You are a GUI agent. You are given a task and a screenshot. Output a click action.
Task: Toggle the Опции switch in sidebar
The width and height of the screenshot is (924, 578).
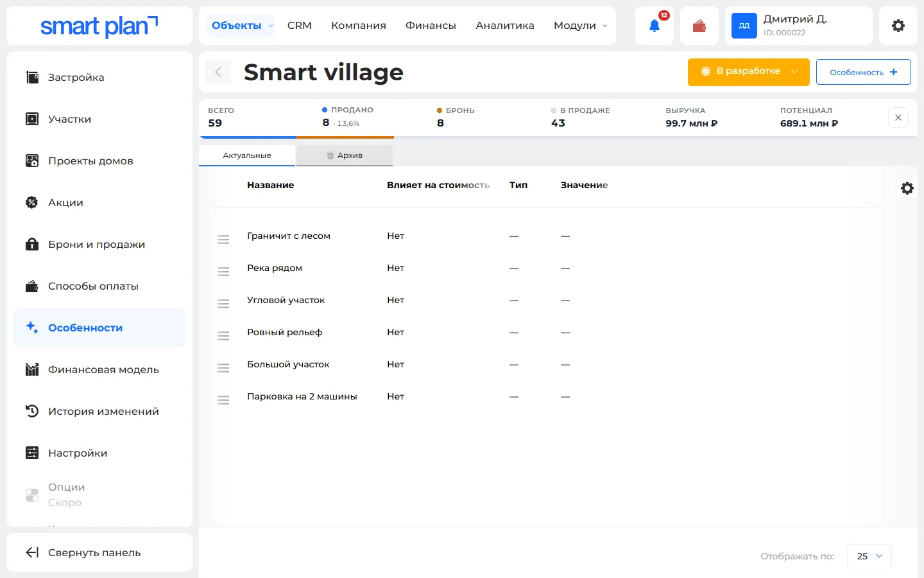32,495
